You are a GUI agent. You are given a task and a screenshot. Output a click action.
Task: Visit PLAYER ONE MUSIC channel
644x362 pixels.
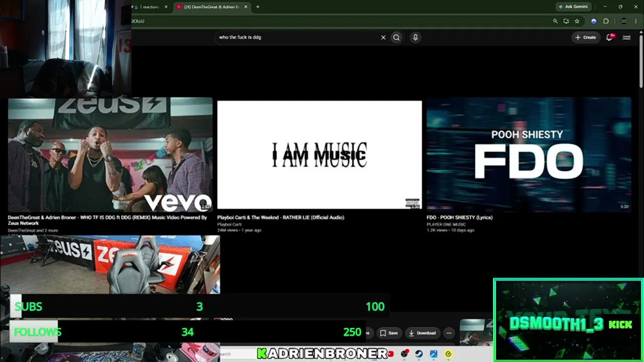point(446,224)
